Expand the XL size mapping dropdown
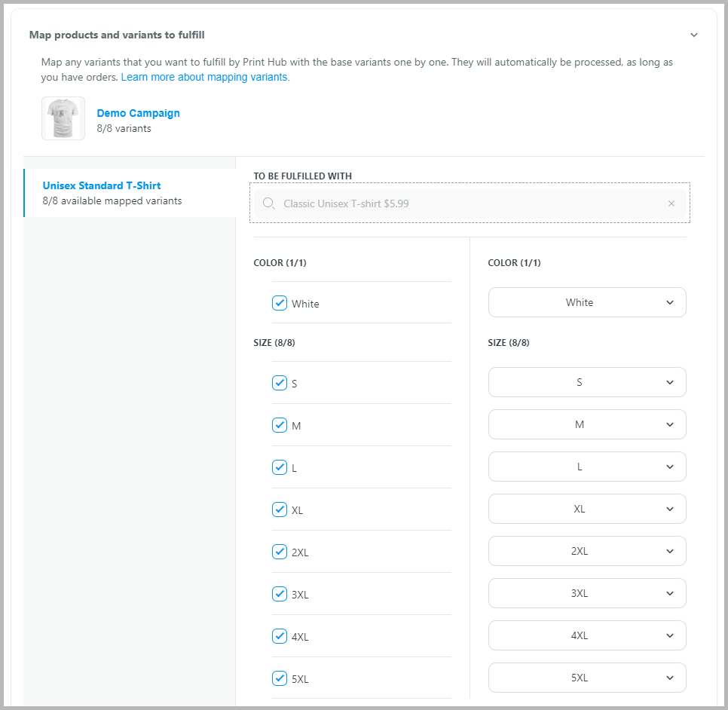 click(x=587, y=509)
